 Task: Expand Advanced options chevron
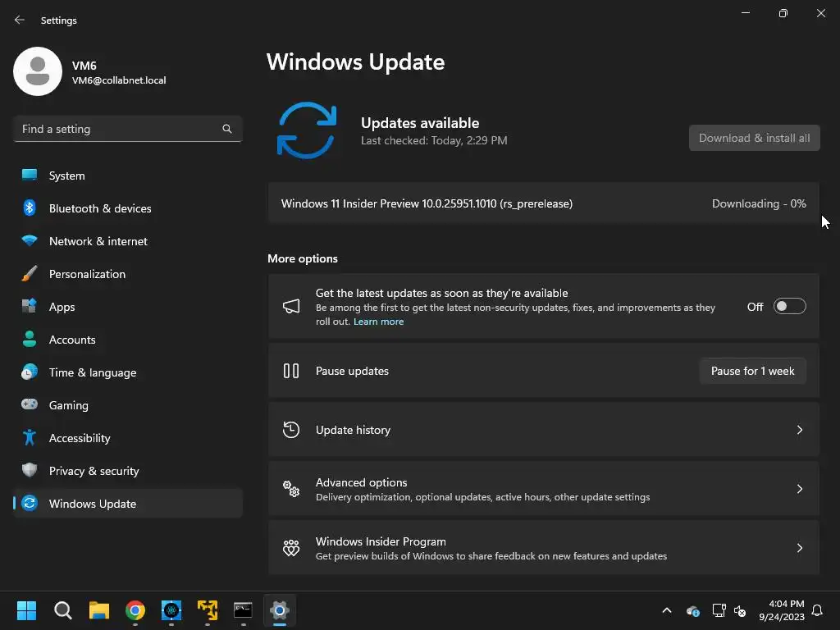799,489
